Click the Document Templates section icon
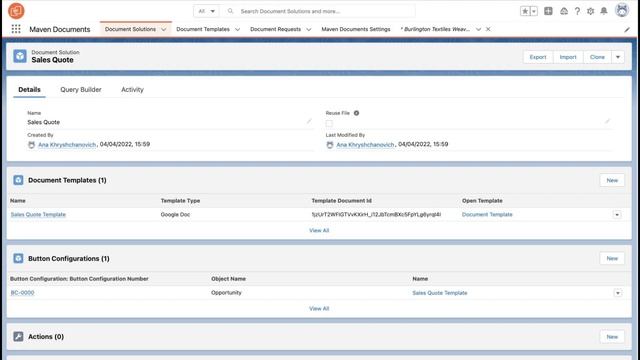This screenshot has height=360, width=640. click(x=18, y=180)
